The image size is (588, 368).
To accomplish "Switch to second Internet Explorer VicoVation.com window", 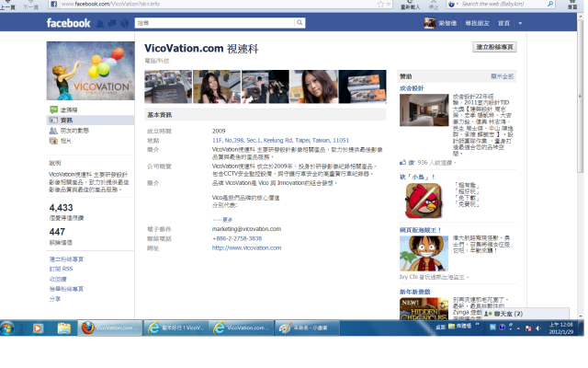I will 241,328.
